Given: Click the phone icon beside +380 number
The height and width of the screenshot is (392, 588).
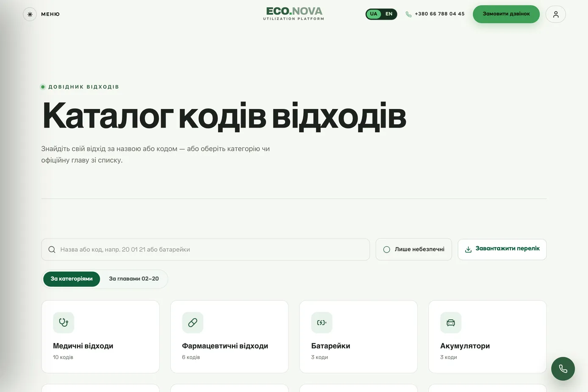Looking at the screenshot, I should pyautogui.click(x=408, y=14).
